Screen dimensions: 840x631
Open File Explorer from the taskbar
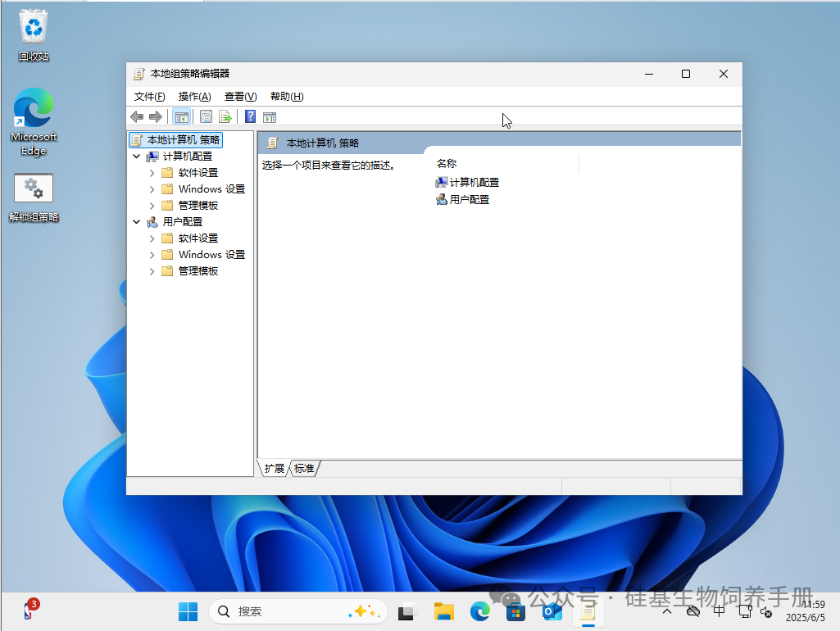(x=444, y=611)
